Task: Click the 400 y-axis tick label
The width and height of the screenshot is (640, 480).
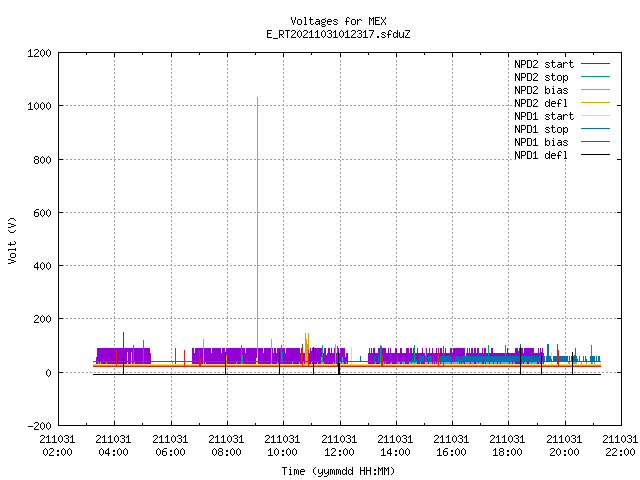Action: pyautogui.click(x=42, y=266)
